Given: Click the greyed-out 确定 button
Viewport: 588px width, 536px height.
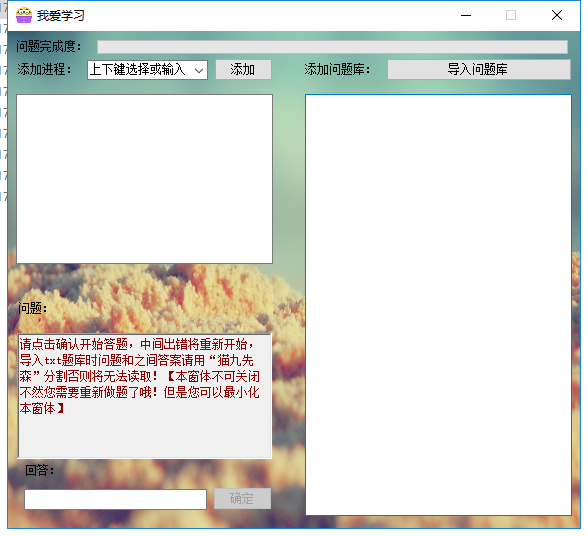Looking at the screenshot, I should [x=242, y=498].
